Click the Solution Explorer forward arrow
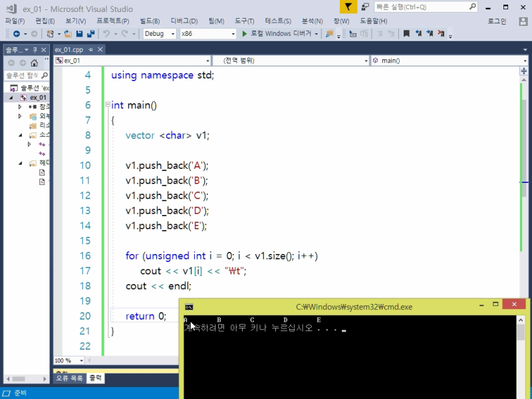Screen dimensions: 532x399 tap(23, 63)
